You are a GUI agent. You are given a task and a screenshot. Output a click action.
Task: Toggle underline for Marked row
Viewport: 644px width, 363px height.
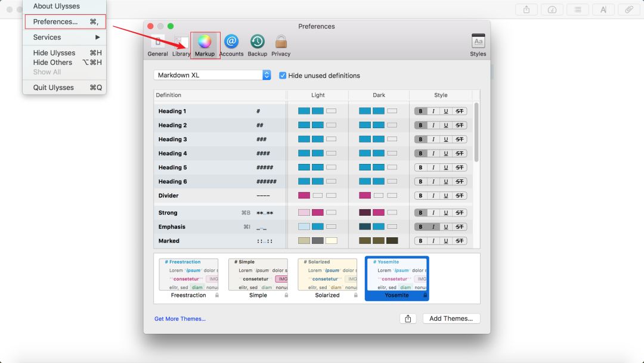click(x=446, y=241)
